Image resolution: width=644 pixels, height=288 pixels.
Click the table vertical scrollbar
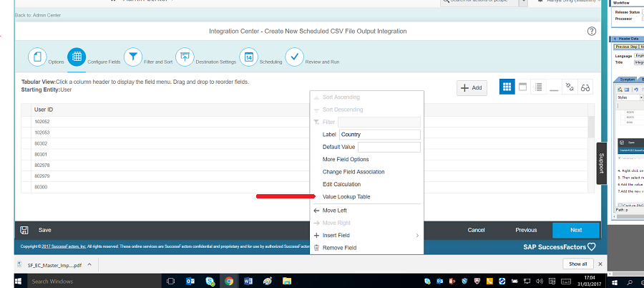click(x=591, y=126)
